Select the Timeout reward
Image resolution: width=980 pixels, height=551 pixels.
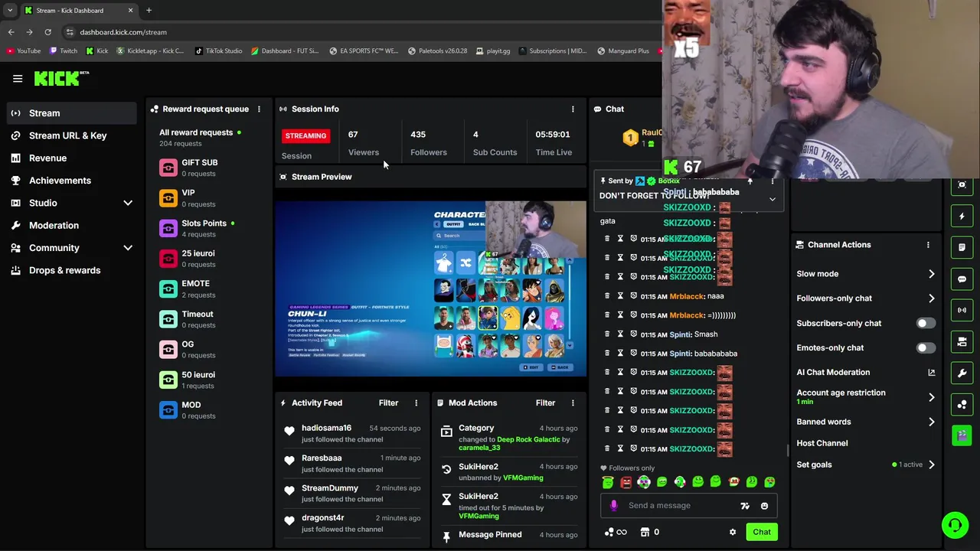click(208, 319)
